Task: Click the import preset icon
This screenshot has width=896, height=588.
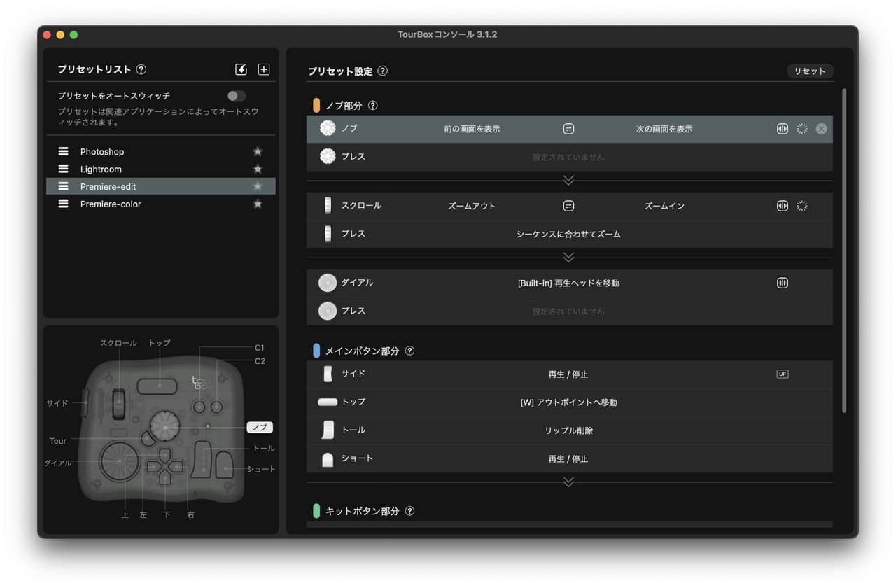Action: tap(241, 69)
